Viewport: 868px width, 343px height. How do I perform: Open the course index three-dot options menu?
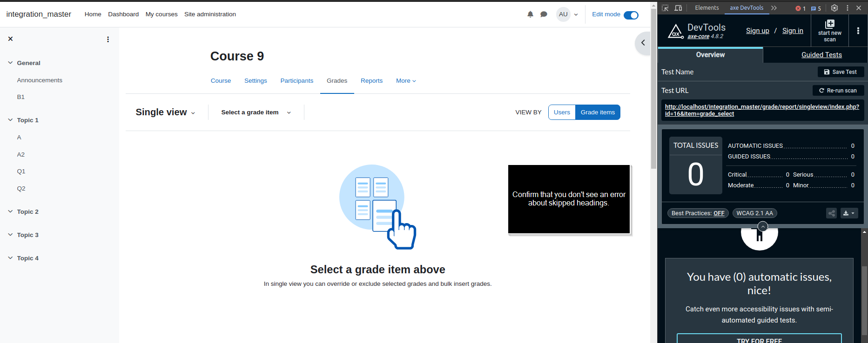coord(108,40)
